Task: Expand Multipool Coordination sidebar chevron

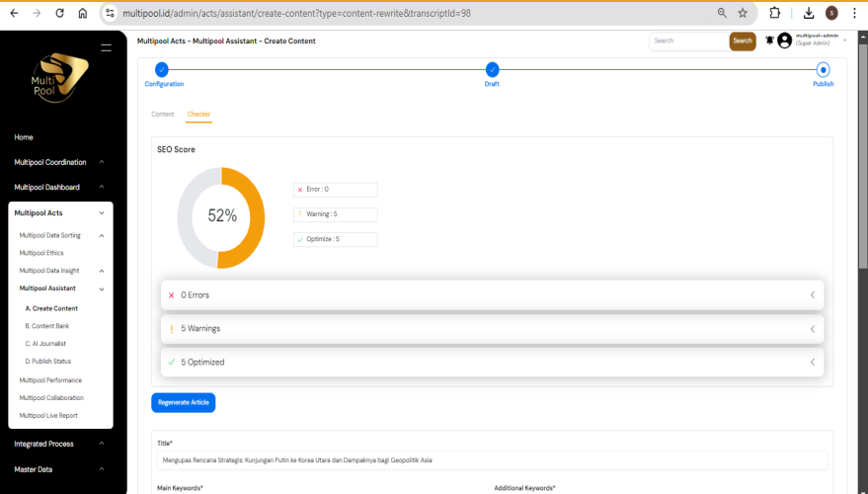Action: 102,162
